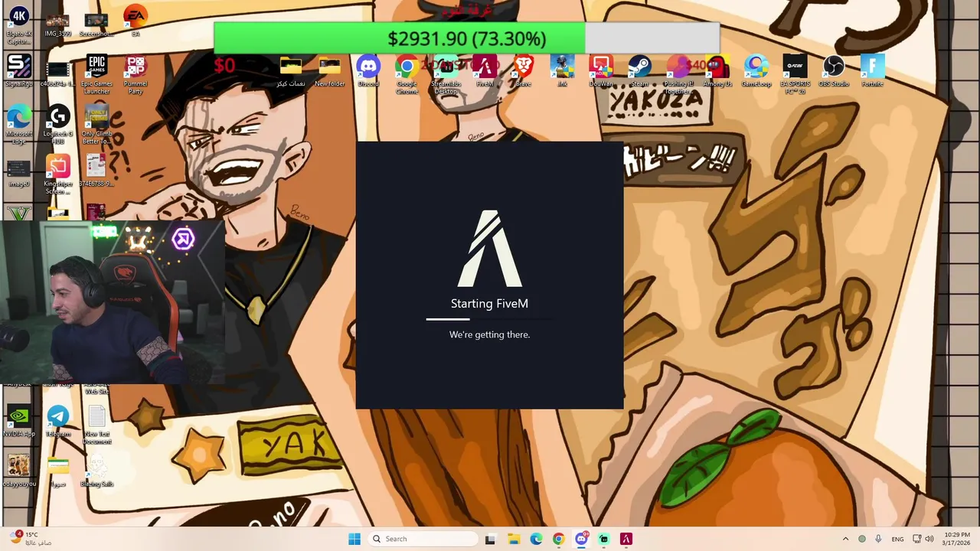This screenshot has width=980, height=551.
Task: Open the Pummel Party desktop shortcut
Action: point(135,73)
